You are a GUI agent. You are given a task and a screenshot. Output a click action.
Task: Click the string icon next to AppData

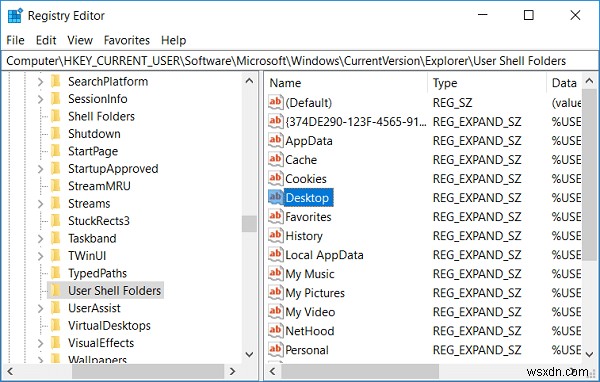(x=276, y=140)
